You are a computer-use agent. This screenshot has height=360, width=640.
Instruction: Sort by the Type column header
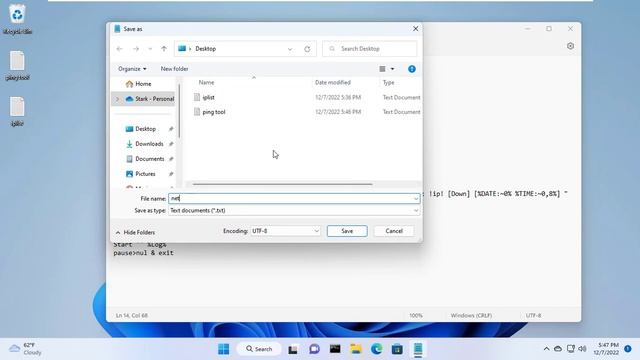(x=388, y=82)
